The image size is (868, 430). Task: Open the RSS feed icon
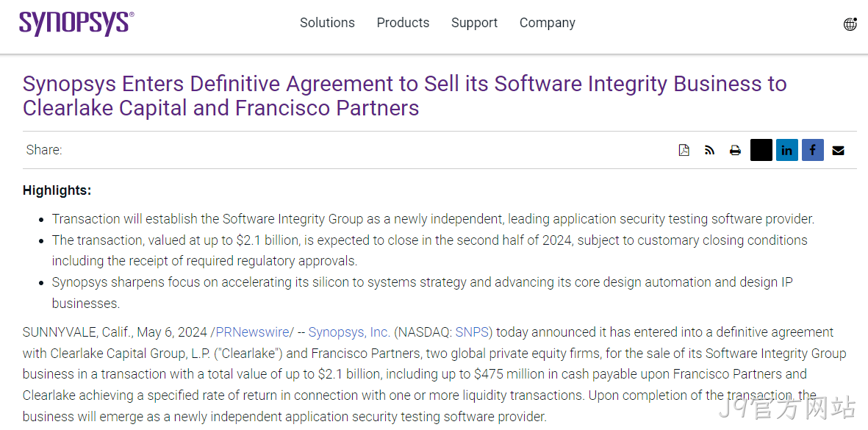point(710,150)
